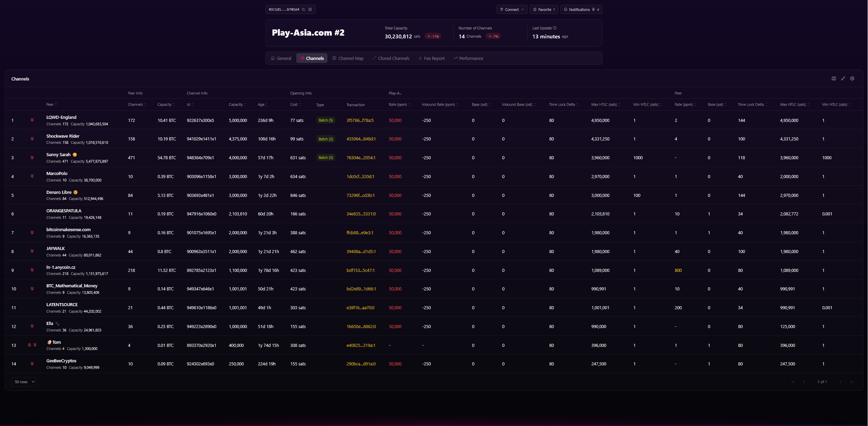Image resolution: width=868 pixels, height=426 pixels.
Task: Sort by Age column
Action: [x=263, y=104]
